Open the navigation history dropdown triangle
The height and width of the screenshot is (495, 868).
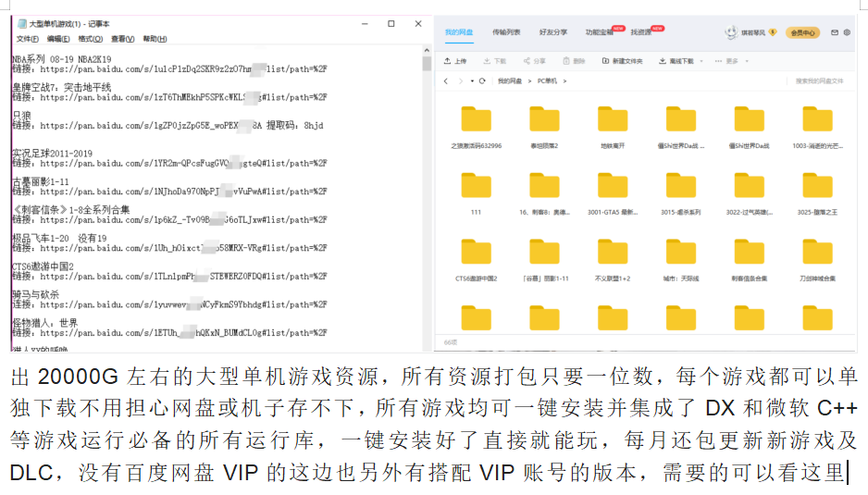click(x=472, y=80)
